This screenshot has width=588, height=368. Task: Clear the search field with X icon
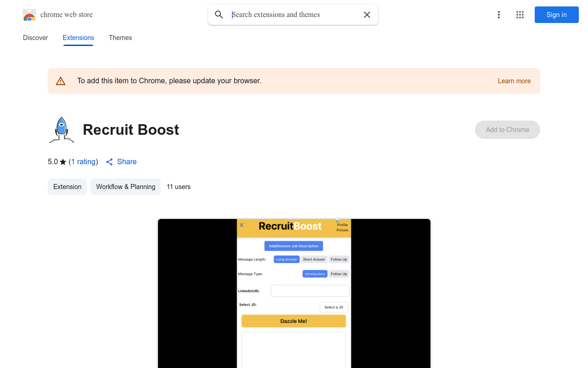tap(367, 15)
